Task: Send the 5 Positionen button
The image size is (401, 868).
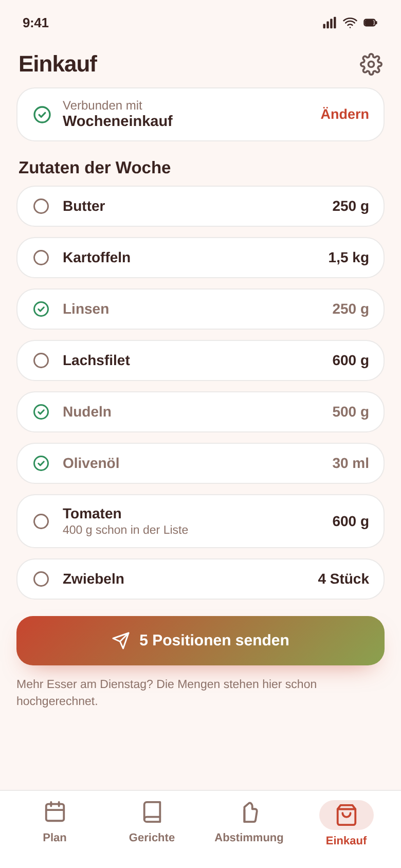Action: [200, 641]
